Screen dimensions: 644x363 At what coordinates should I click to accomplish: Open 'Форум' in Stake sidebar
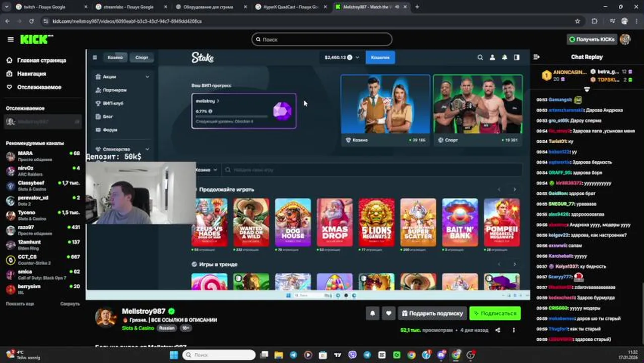pos(109,130)
